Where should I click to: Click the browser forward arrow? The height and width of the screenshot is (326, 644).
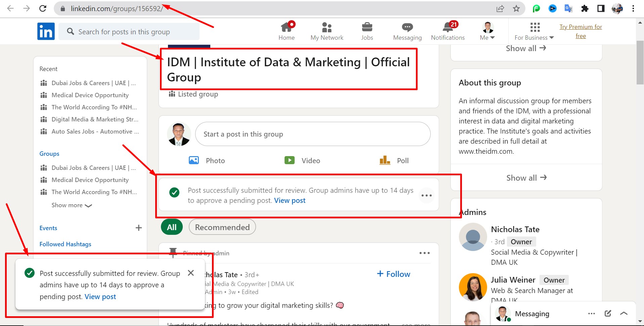tap(27, 8)
